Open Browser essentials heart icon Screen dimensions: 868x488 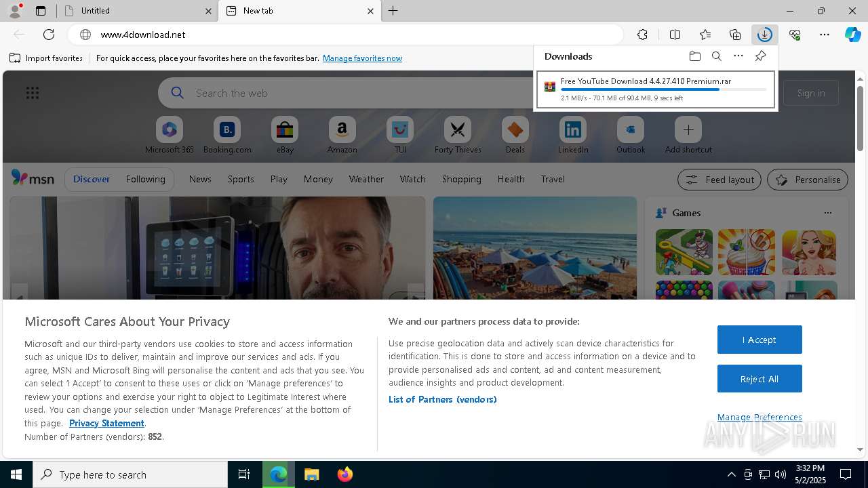[x=795, y=35]
